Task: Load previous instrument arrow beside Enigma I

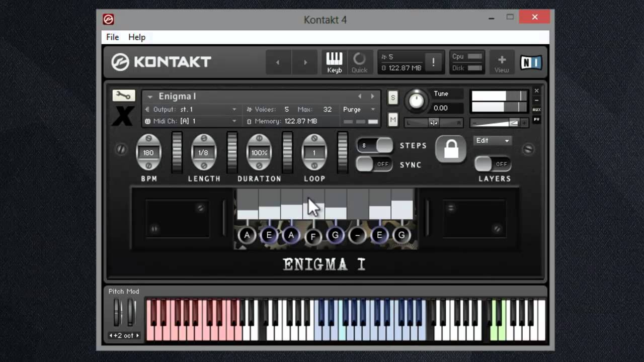Action: pos(360,96)
